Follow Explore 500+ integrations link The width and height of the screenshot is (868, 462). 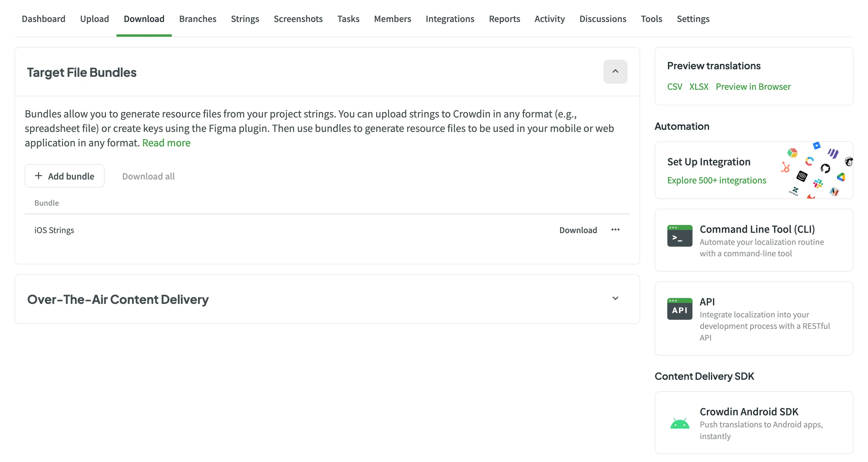point(716,180)
